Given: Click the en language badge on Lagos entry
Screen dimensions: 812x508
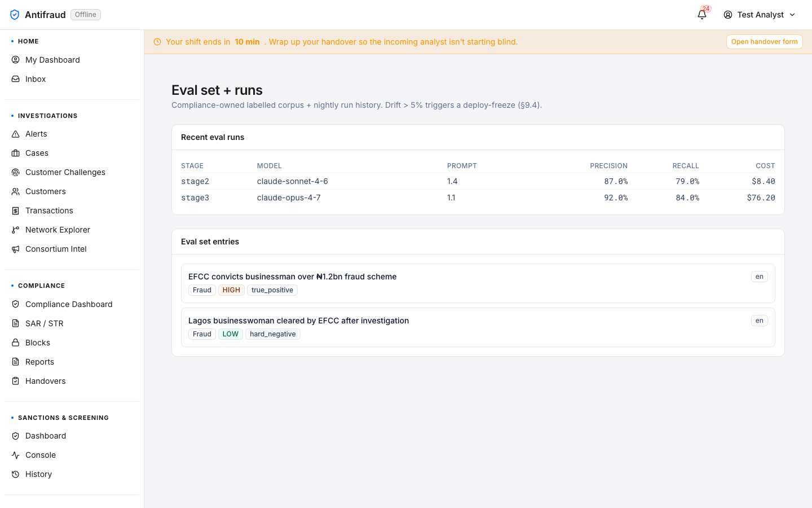Looking at the screenshot, I should point(760,321).
